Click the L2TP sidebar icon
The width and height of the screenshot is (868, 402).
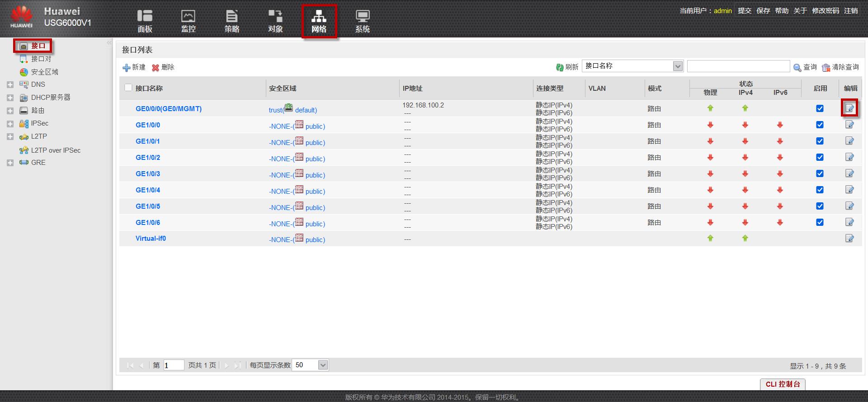pos(24,136)
